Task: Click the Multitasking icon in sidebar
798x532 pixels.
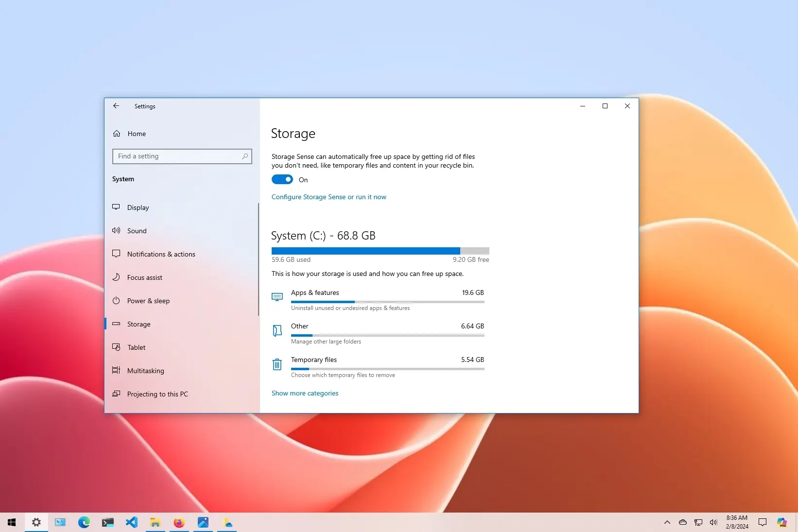Action: coord(116,370)
